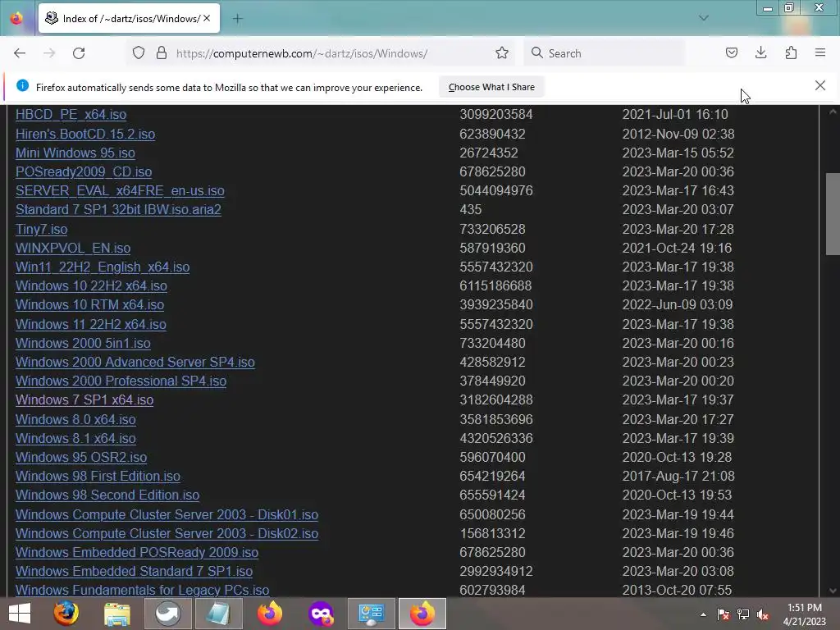
Task: Open the purple mask private browsing icon
Action: (321, 614)
